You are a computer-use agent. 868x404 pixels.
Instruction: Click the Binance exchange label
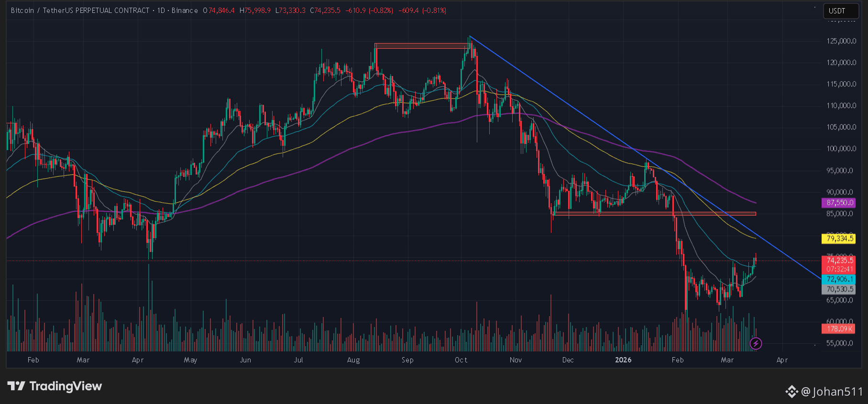(185, 11)
